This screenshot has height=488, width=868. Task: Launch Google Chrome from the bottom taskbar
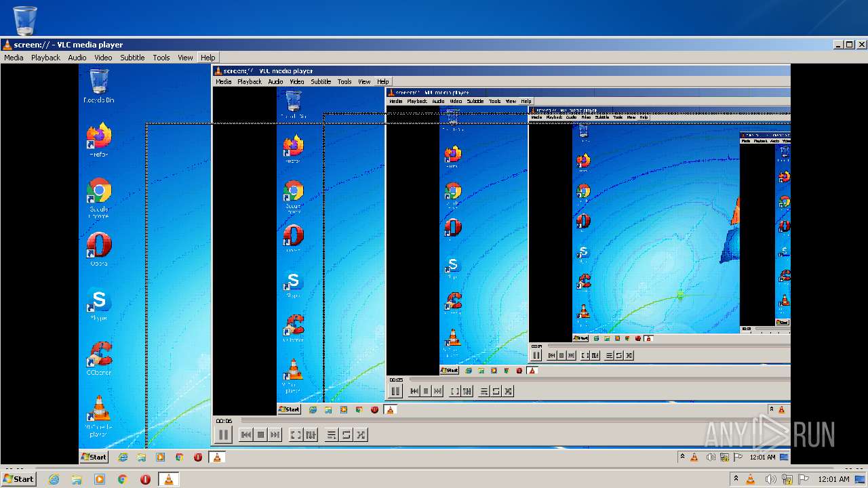coord(123,479)
